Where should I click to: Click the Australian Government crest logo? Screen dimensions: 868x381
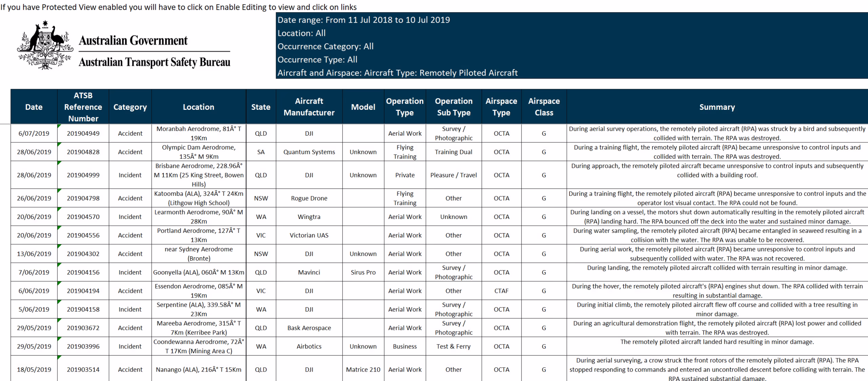click(x=45, y=45)
